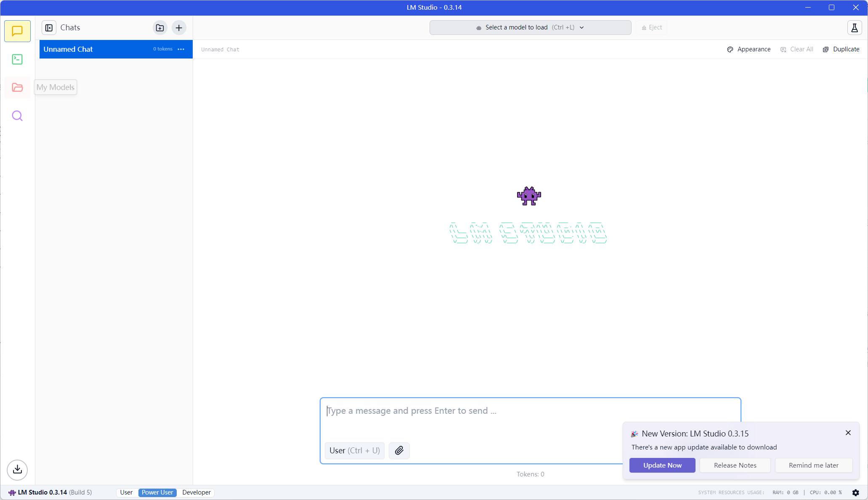Open app settings gear icon
This screenshot has height=500, width=868.
(x=855, y=492)
